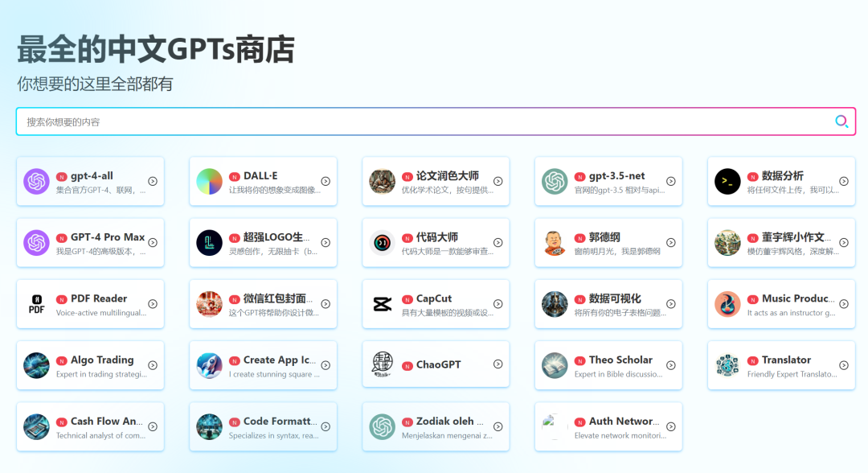Click the 数据分析 terminal icon
This screenshot has height=473, width=868.
pos(727,181)
